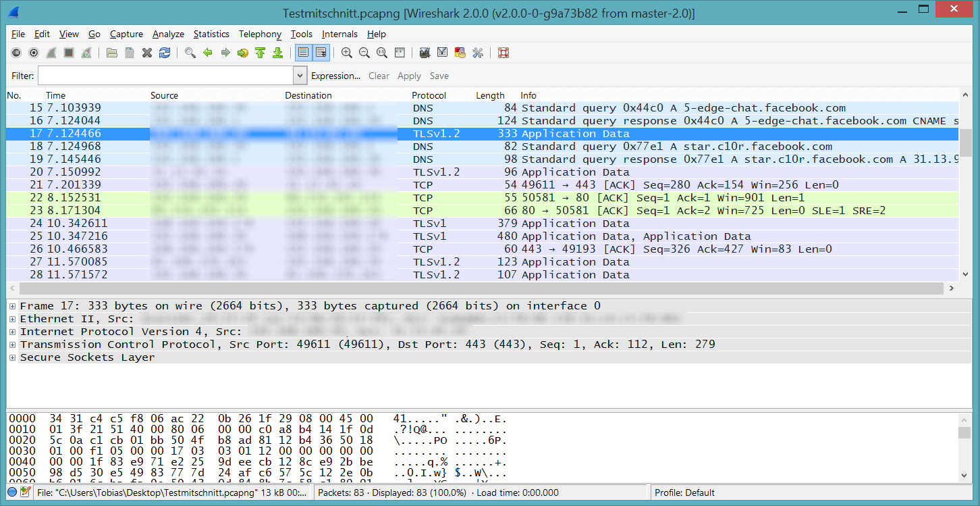Go back in packet history
The image size is (980, 506).
point(208,53)
